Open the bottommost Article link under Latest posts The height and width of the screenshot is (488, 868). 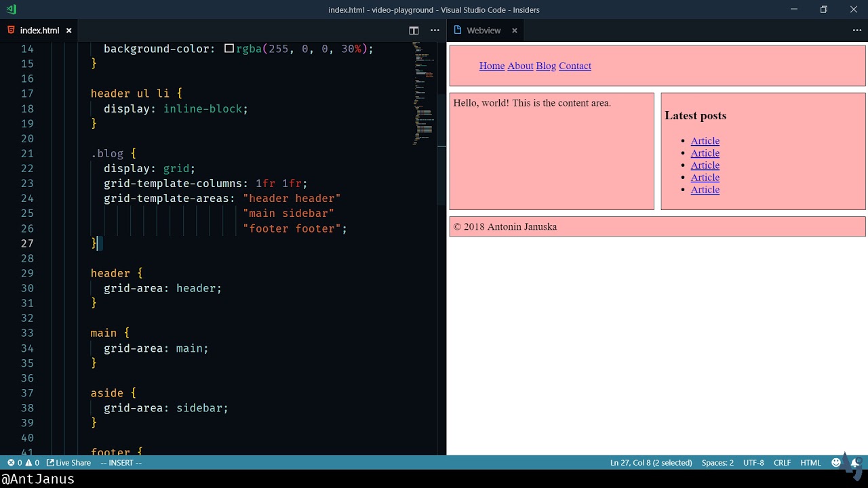tap(705, 190)
